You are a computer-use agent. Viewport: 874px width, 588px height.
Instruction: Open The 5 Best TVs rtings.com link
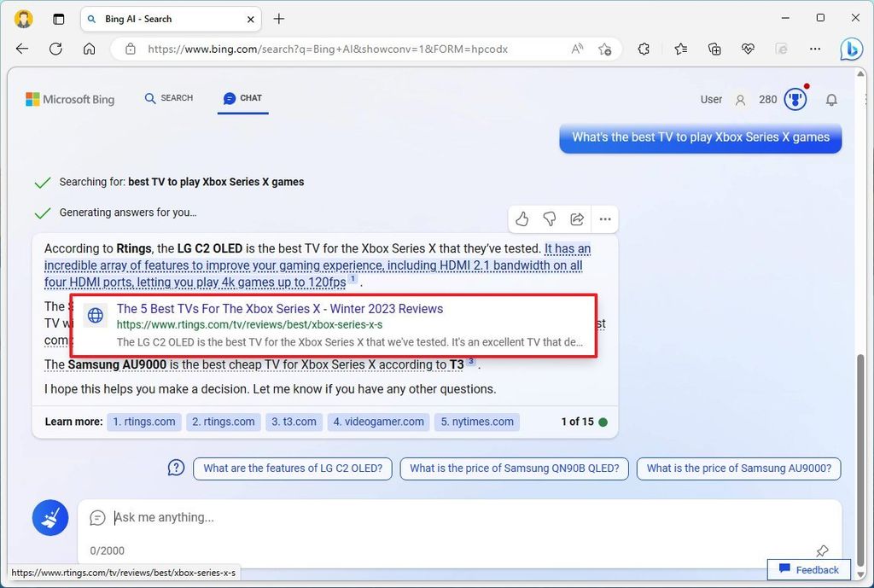pyautogui.click(x=279, y=309)
